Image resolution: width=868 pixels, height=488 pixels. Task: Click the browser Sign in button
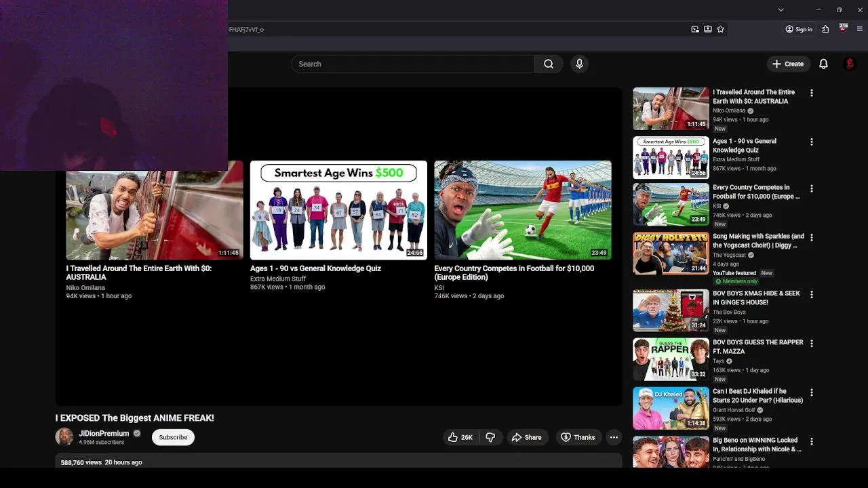pos(799,29)
